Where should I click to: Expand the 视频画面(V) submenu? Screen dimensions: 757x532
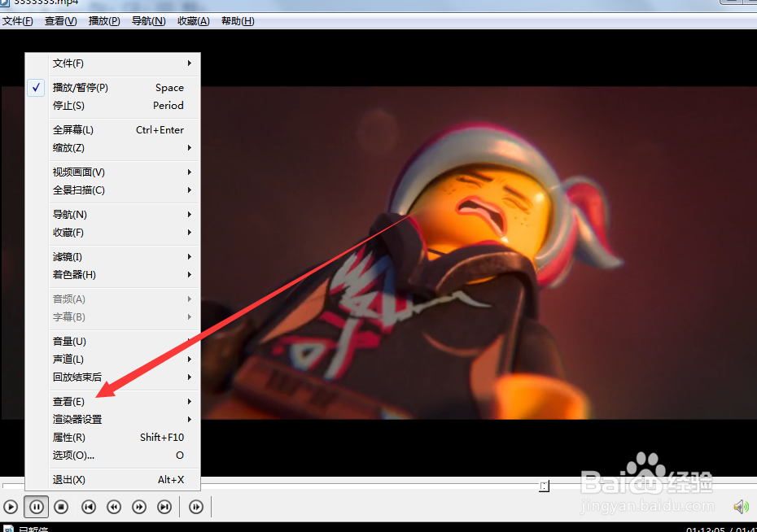click(113, 172)
